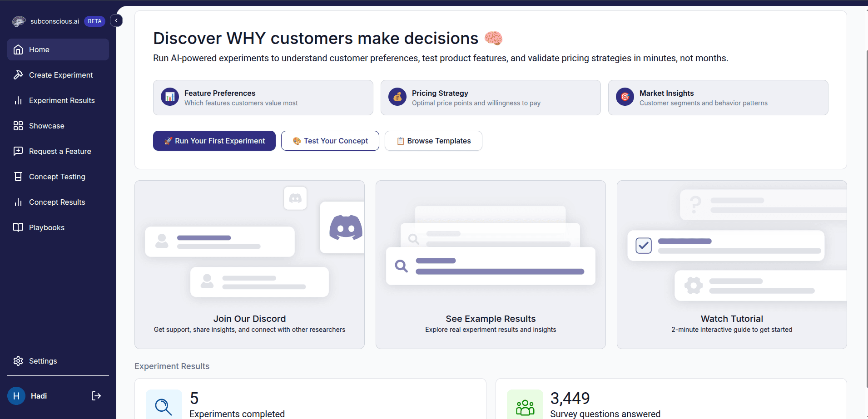The height and width of the screenshot is (419, 868).
Task: Check the checkbox in Watch Tutorial illustration
Action: (644, 246)
